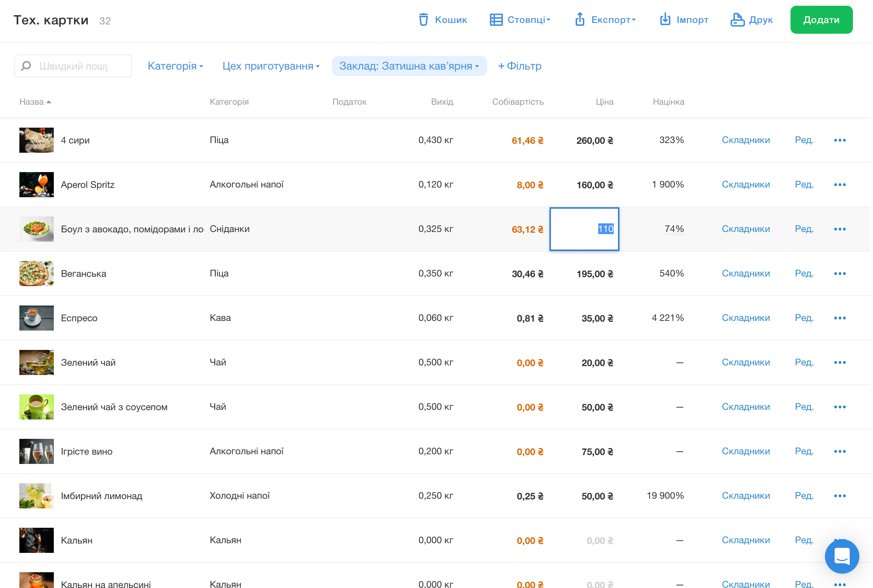Click the search magnifier icon
Screen dimensions: 873x588
tap(26, 66)
